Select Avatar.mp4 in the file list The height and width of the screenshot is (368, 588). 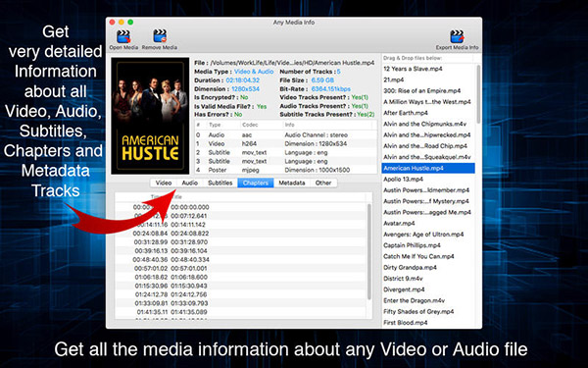[428, 224]
